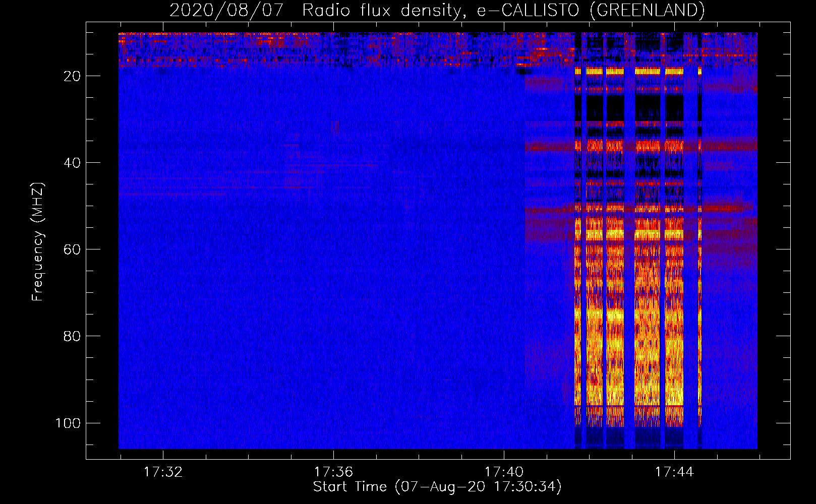Click the 17:36 time tick label
Screen dimensions: 816x504
tap(333, 472)
